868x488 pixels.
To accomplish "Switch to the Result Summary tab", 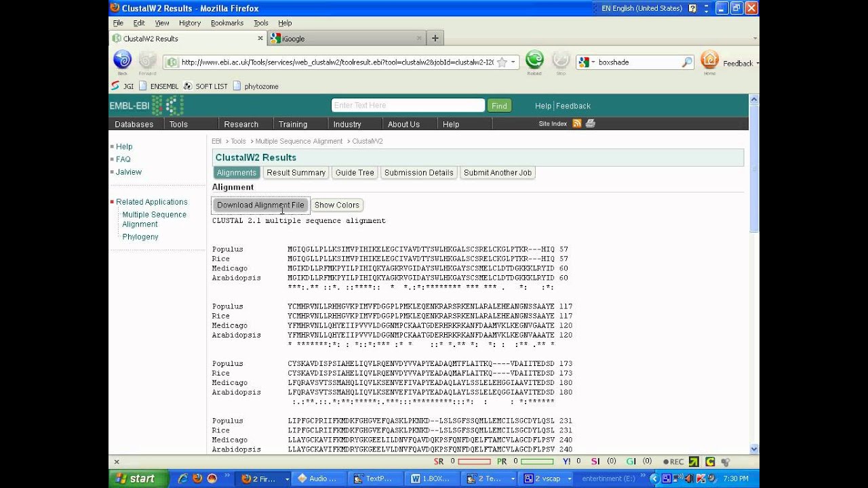I will (x=296, y=172).
